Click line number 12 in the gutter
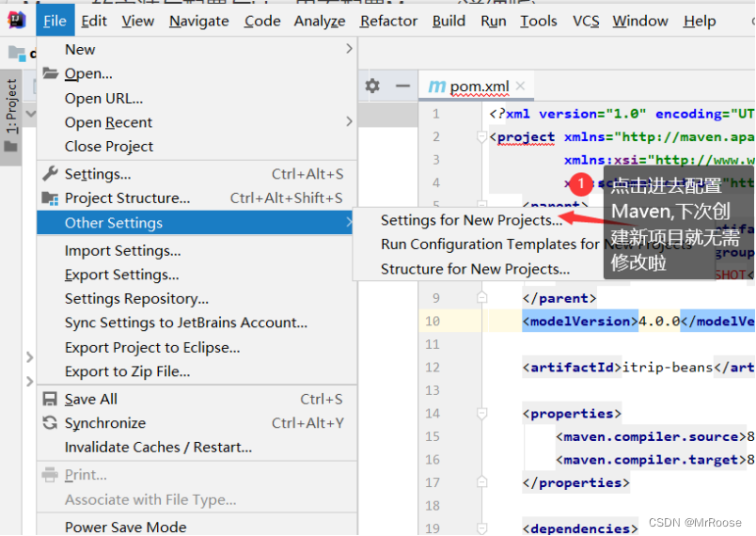The image size is (756, 536). click(433, 368)
